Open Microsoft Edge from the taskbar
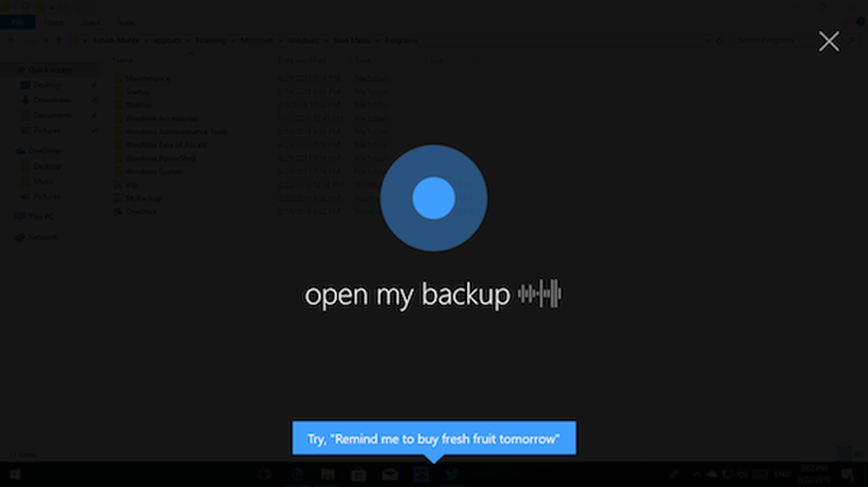This screenshot has height=487, width=868. tap(297, 474)
